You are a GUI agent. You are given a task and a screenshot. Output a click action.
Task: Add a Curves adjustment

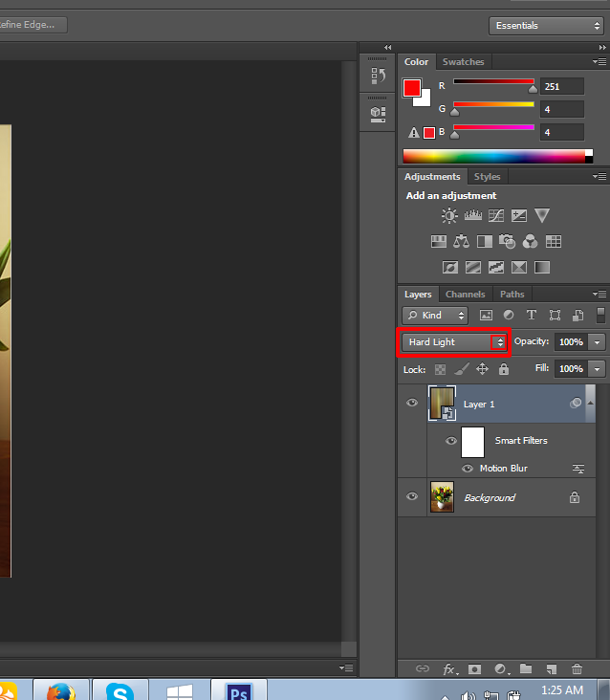coord(496,215)
